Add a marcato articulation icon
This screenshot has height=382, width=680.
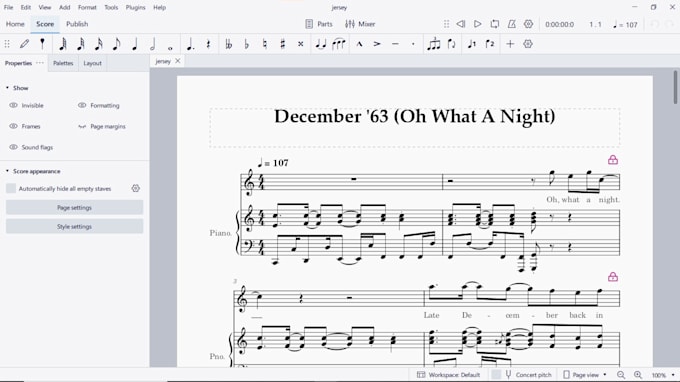[x=359, y=44]
